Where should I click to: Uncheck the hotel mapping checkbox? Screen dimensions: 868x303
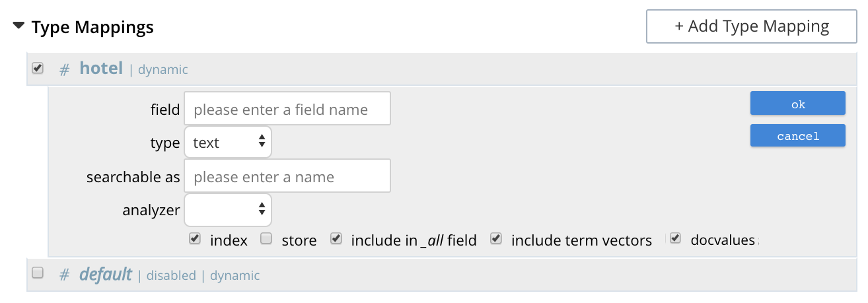click(x=38, y=68)
